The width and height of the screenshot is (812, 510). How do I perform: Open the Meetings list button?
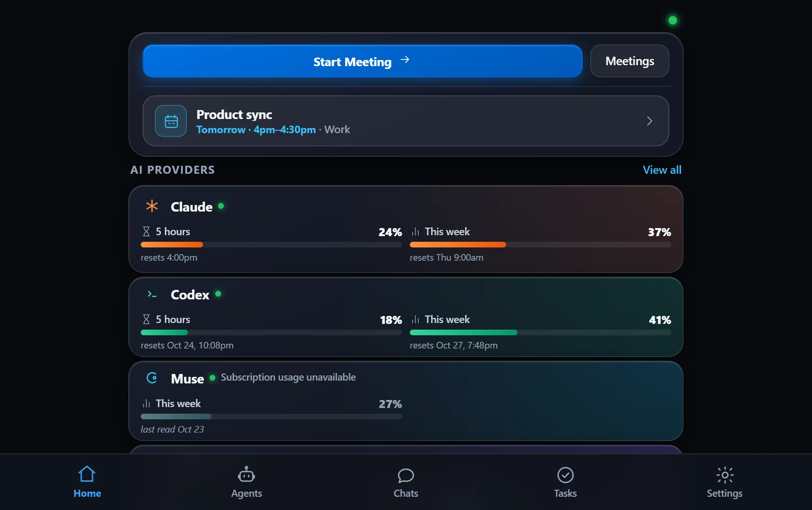coord(629,61)
